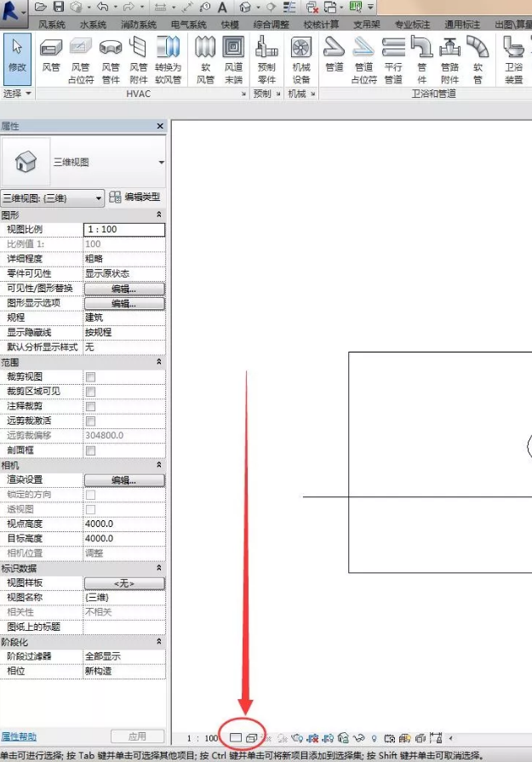Select the 风道末端 air terminal tool

234,60
